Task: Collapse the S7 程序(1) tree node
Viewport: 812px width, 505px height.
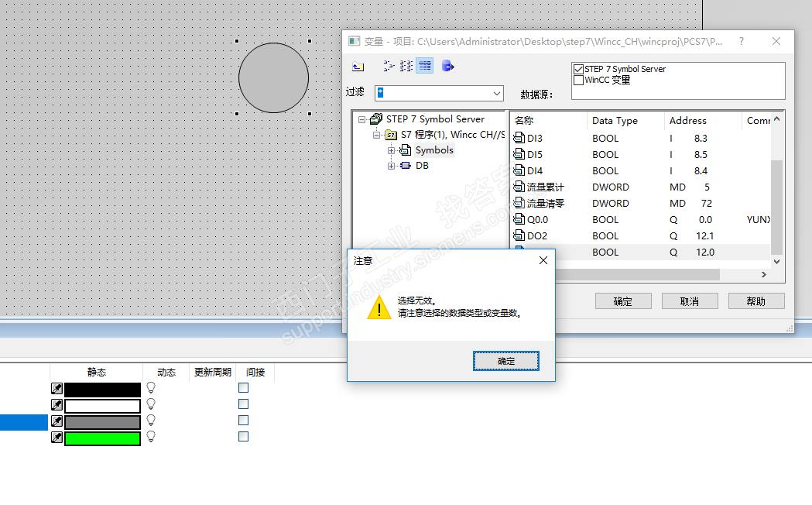Action: click(376, 136)
